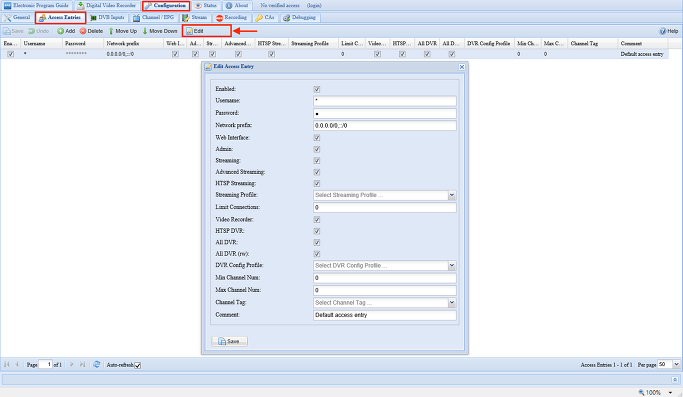
Task: Open the CAs sub-tab
Action: click(x=265, y=17)
